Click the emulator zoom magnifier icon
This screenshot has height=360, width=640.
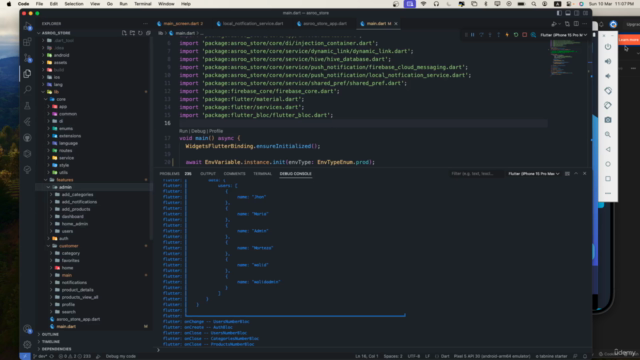pyautogui.click(x=608, y=135)
